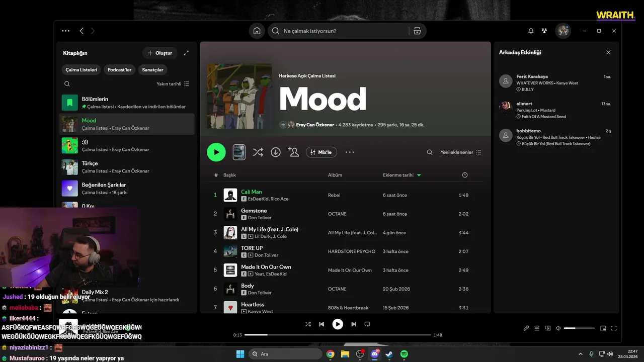Add Mood playlist with plus icon
The width and height of the screenshot is (644, 362).
point(283,125)
